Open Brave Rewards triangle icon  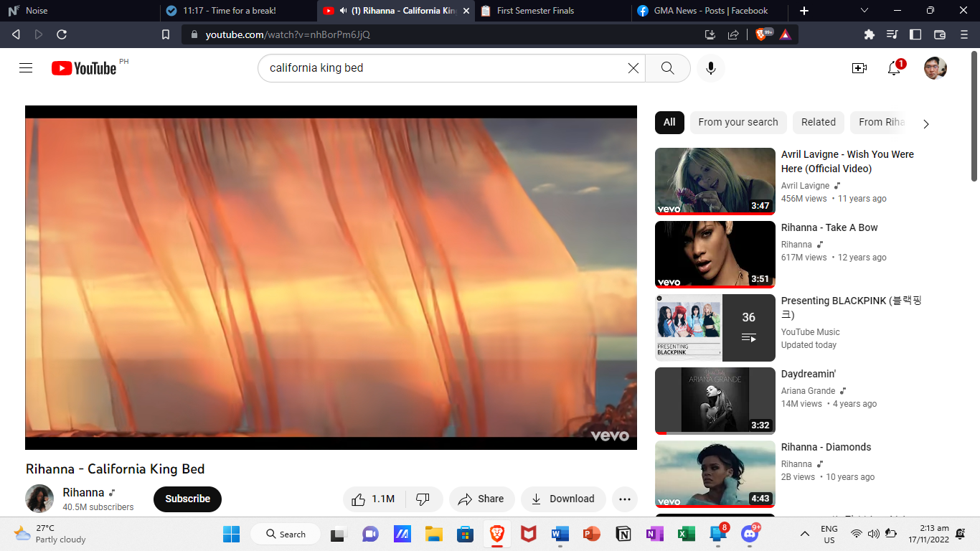point(785,34)
